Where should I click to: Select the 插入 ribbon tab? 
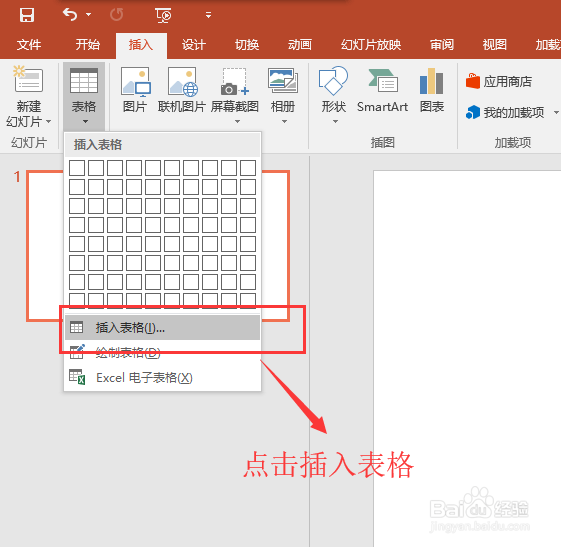(141, 45)
